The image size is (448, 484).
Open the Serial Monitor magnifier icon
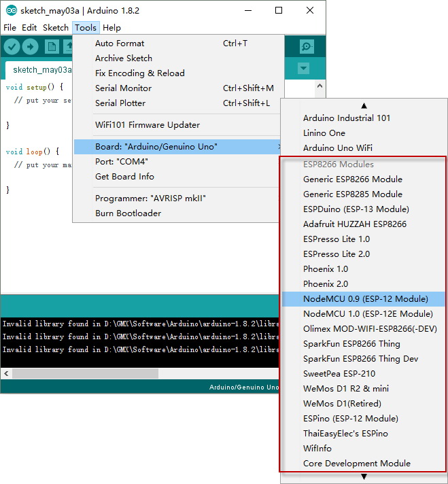(307, 47)
